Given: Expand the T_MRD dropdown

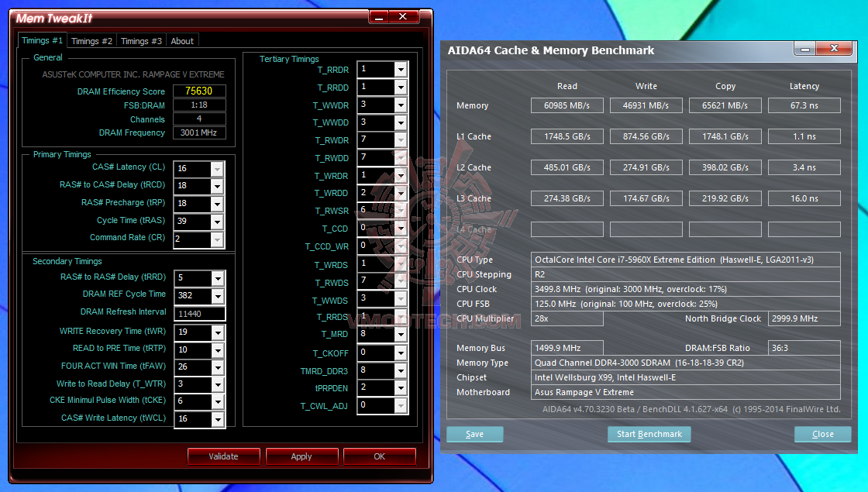Looking at the screenshot, I should 401,334.
